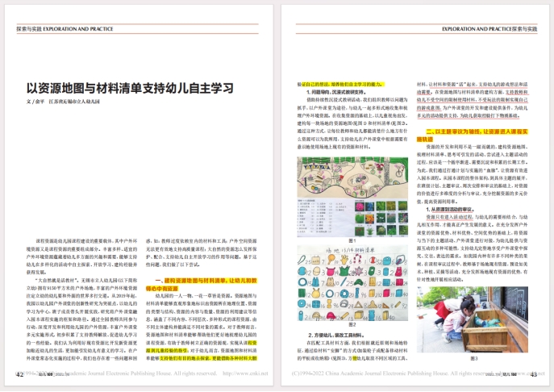Select the author line 文/俞平 江苏省无锡市立人幼儿园
554x392 pixels.
63,102
